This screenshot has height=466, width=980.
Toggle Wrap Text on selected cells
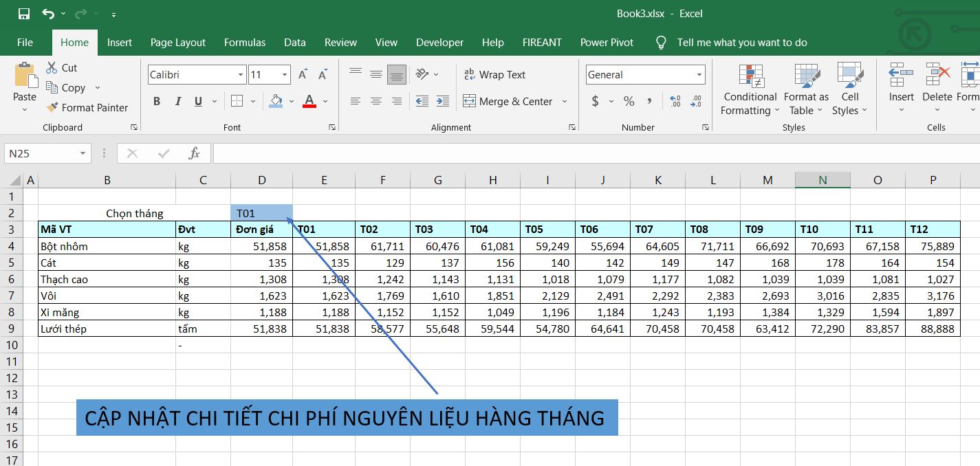point(494,75)
